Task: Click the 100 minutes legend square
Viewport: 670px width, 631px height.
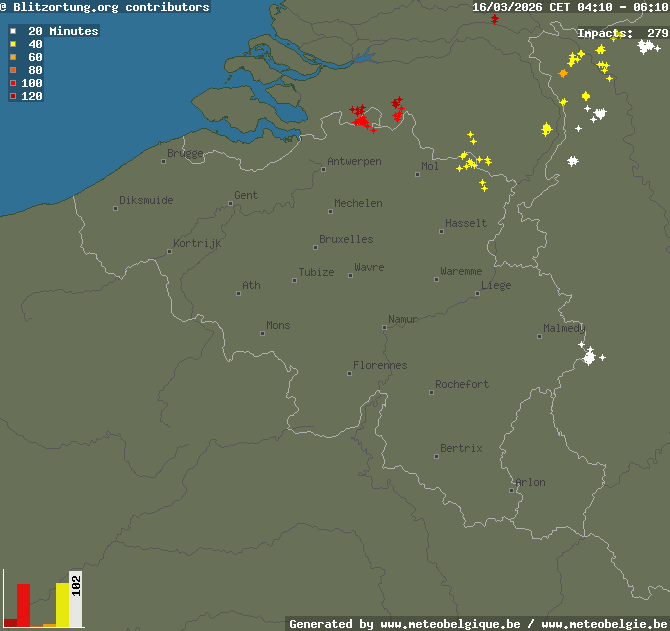Action: coord(13,84)
